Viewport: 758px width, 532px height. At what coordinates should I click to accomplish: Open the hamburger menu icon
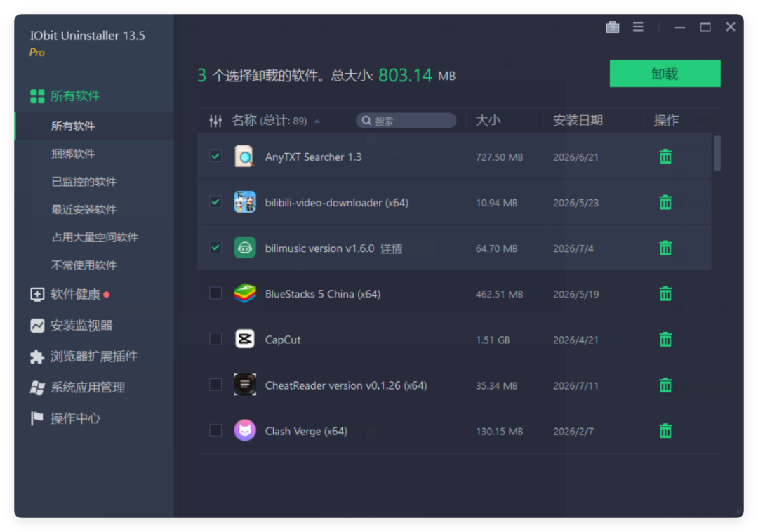point(637,27)
